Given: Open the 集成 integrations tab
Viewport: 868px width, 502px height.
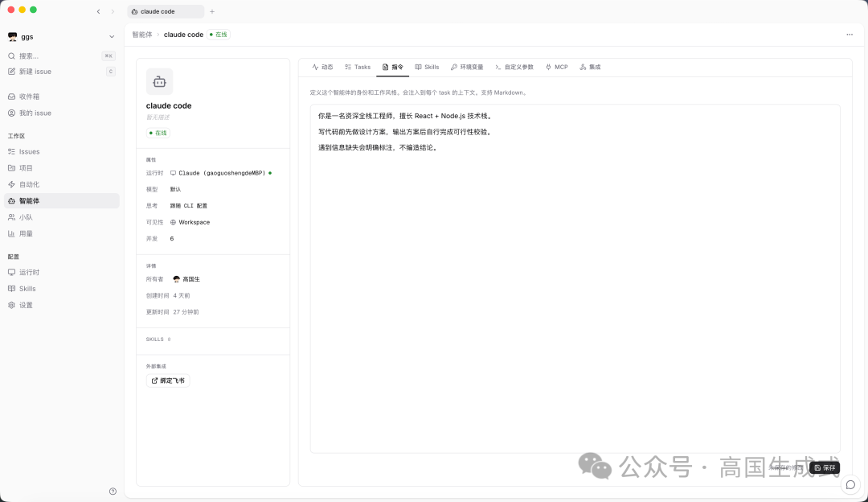Looking at the screenshot, I should [590, 67].
